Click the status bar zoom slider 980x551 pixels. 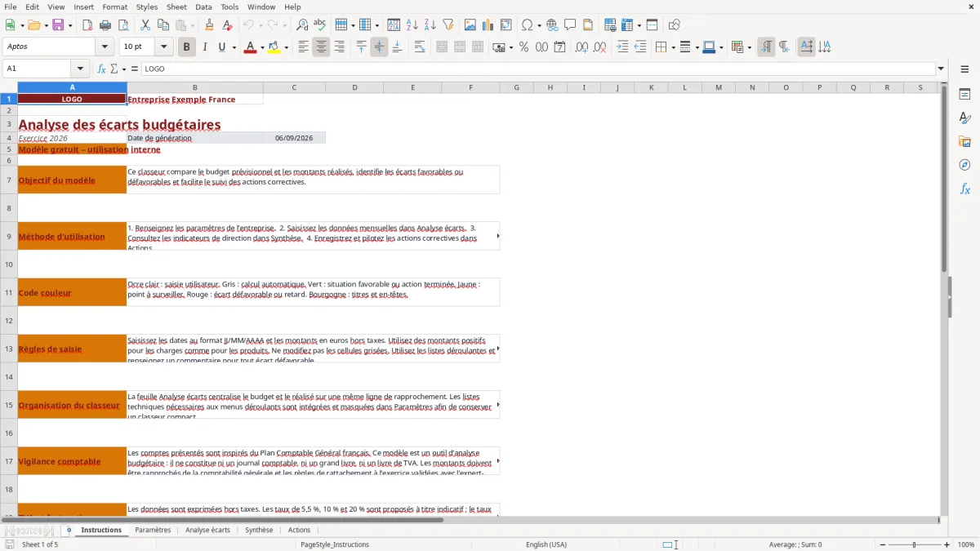click(915, 544)
